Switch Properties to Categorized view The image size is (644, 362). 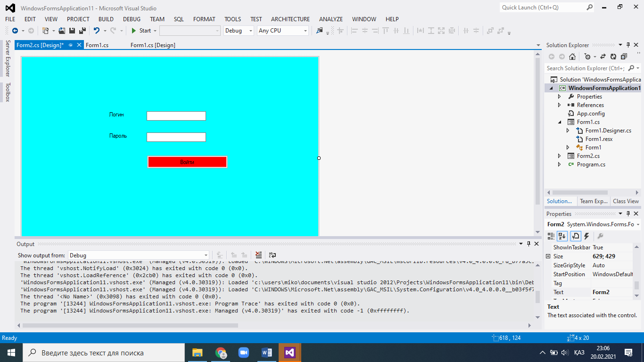coord(551,236)
